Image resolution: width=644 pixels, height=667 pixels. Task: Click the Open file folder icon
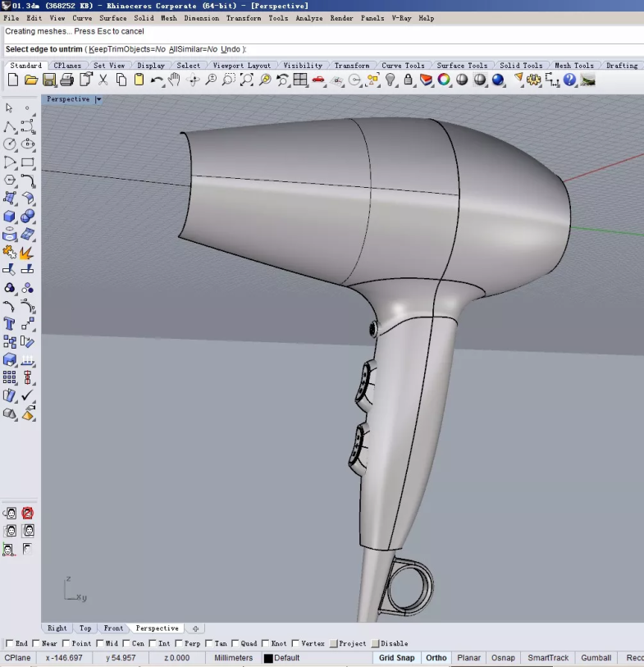click(31, 80)
